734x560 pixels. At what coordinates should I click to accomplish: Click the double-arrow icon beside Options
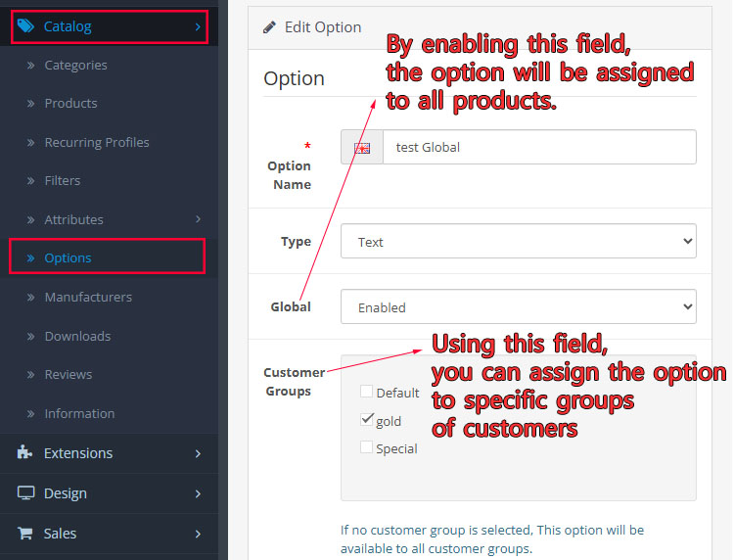29,258
